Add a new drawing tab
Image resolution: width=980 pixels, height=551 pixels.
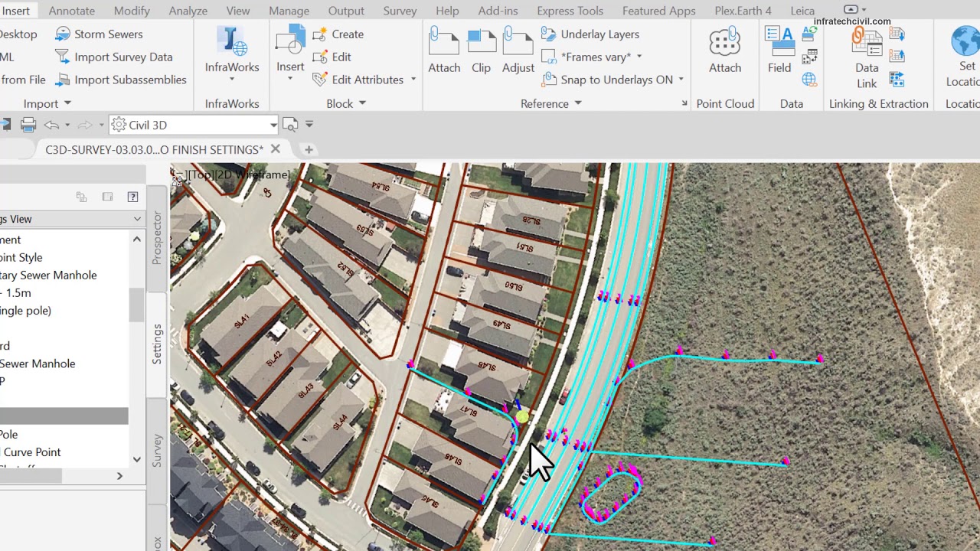[309, 149]
